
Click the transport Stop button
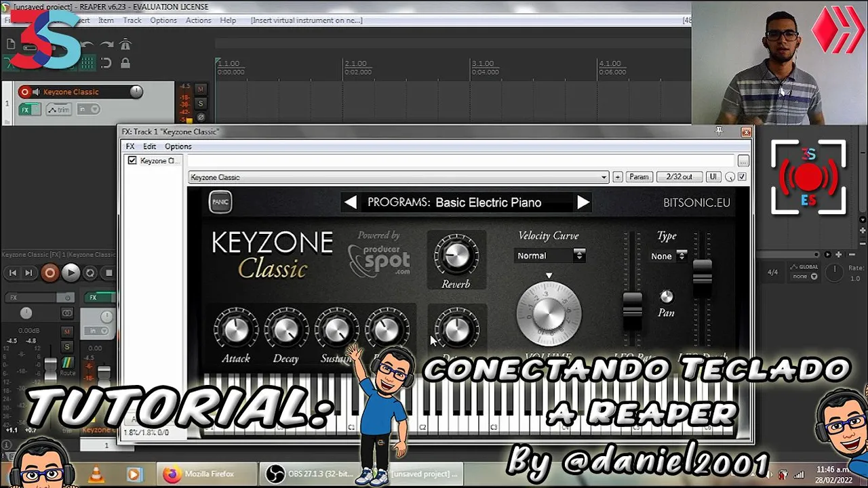(x=108, y=272)
